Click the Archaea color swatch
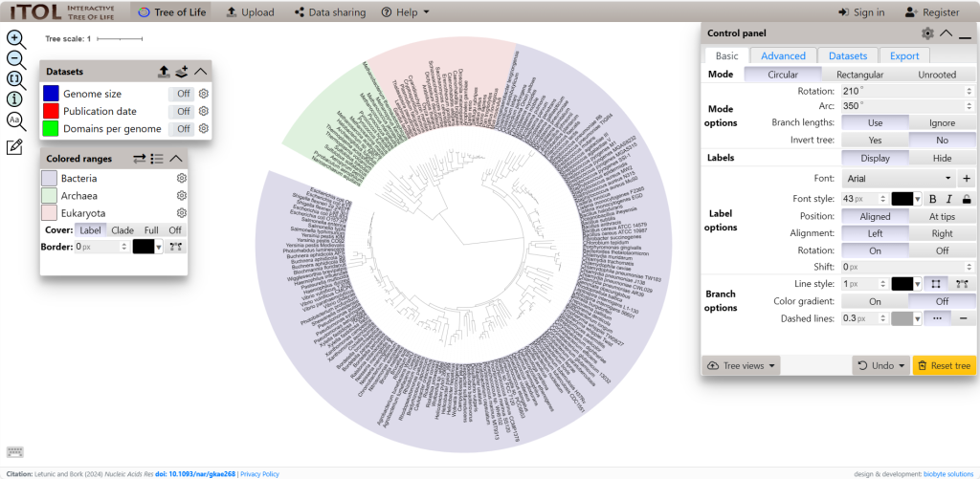This screenshot has height=479, width=980. coord(50,196)
